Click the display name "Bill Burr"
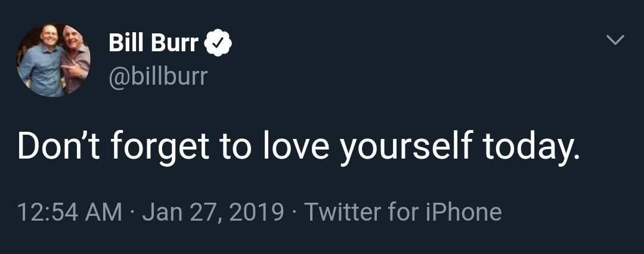 [153, 44]
